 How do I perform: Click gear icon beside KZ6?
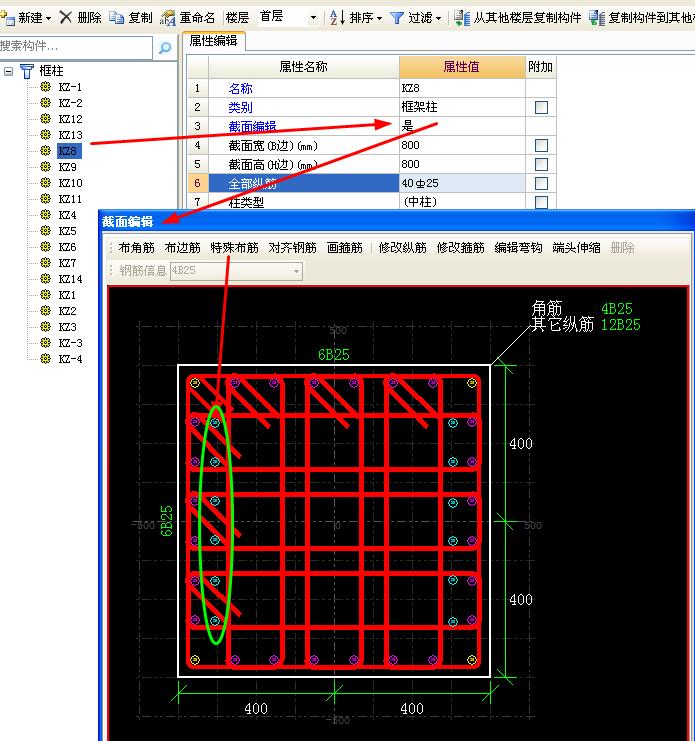[45, 247]
